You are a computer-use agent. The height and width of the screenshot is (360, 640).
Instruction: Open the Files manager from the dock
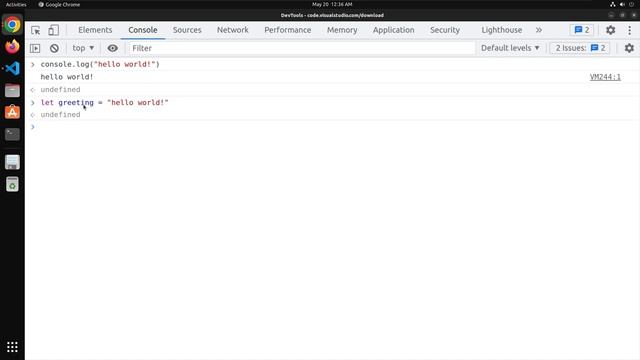[12, 90]
